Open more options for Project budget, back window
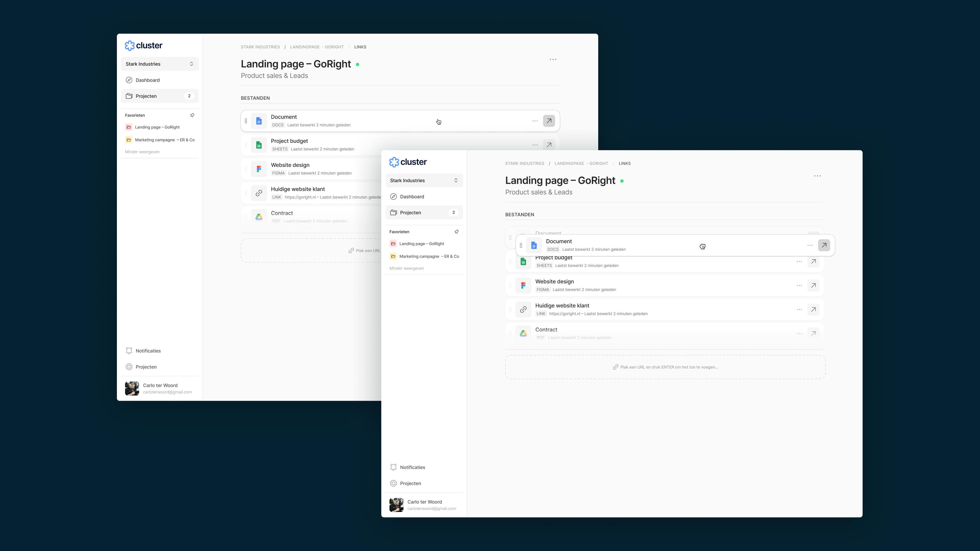Screen dimensions: 980x551 535,145
